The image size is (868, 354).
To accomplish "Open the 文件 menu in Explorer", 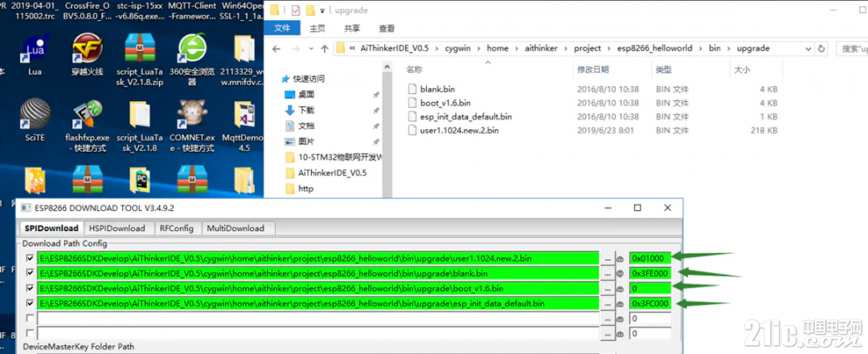I will (x=282, y=28).
